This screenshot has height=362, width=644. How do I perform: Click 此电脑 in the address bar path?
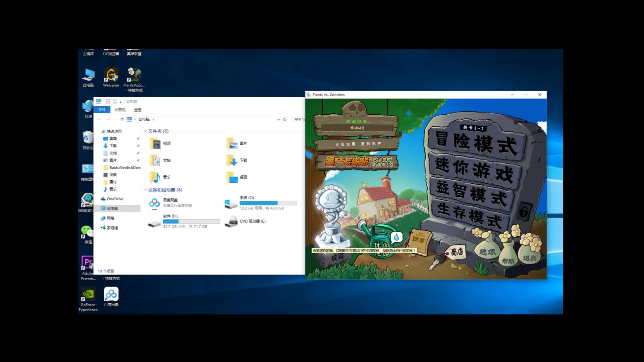click(144, 119)
